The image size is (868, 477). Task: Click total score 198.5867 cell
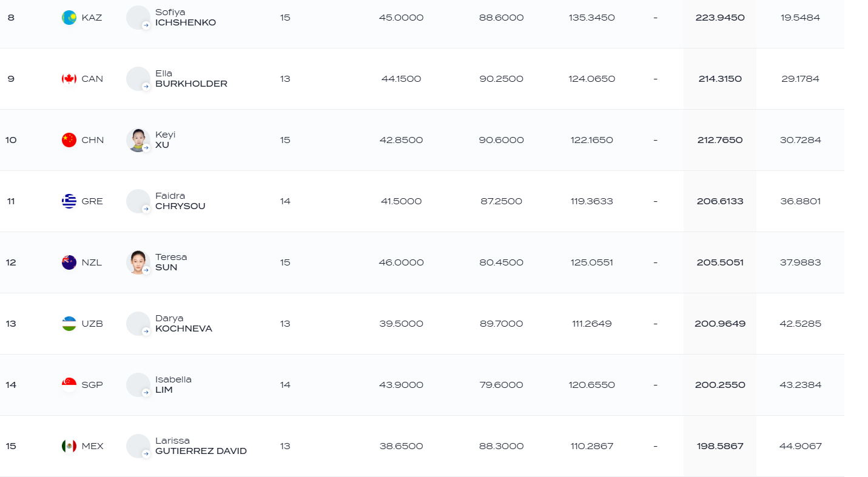point(720,446)
